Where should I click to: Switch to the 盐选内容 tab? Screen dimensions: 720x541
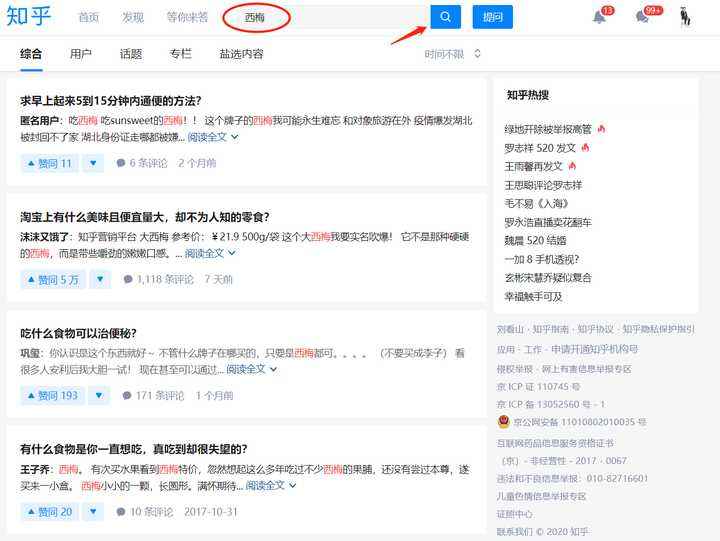point(242,54)
